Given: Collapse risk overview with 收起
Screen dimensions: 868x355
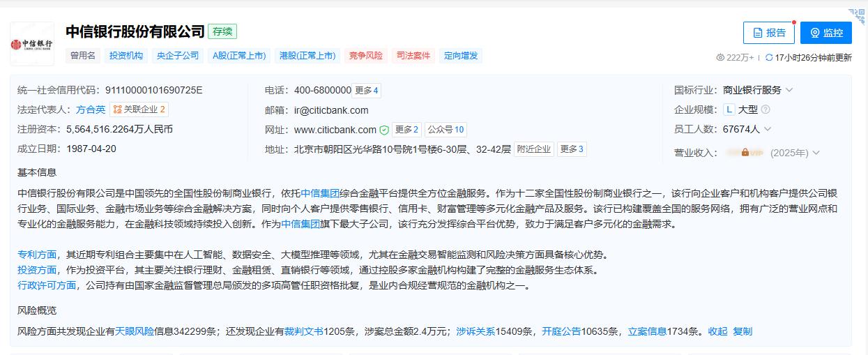Looking at the screenshot, I should [x=717, y=331].
